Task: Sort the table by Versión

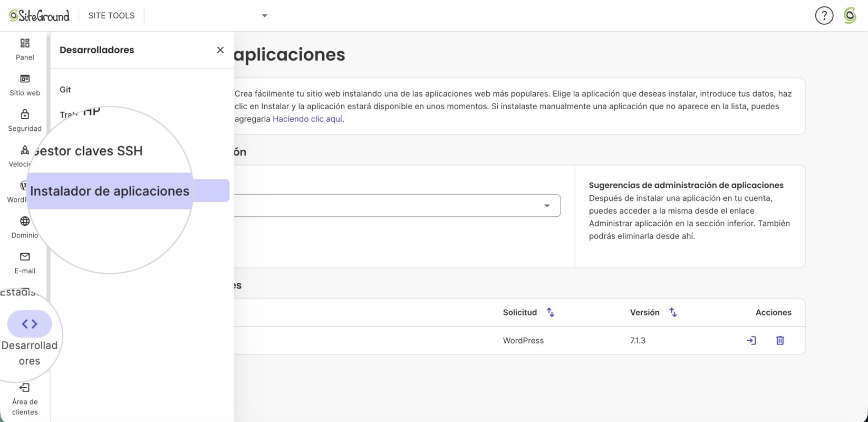Action: pyautogui.click(x=673, y=312)
